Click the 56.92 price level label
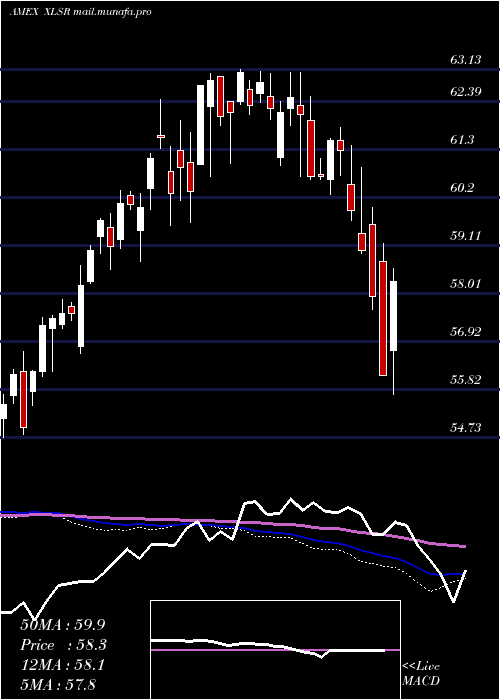This screenshot has height=700, width=500. pos(466,332)
